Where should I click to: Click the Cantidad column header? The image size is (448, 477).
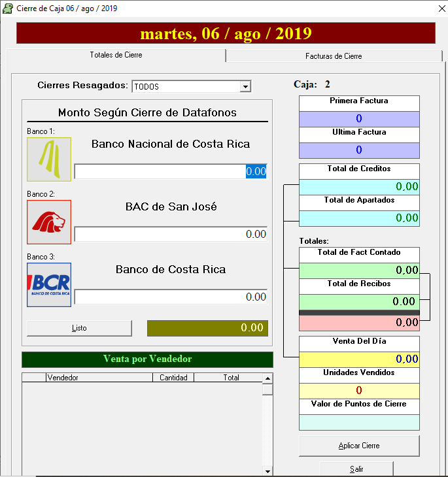click(x=173, y=378)
